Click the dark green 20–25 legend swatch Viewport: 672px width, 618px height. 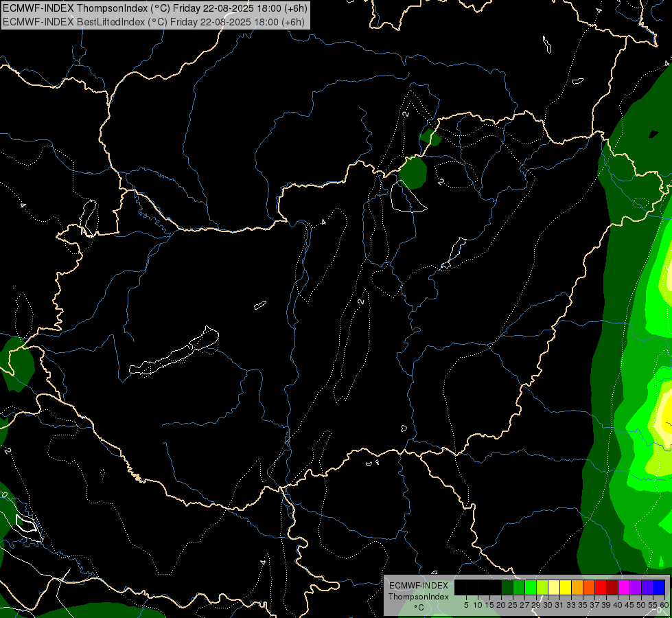[x=507, y=587]
